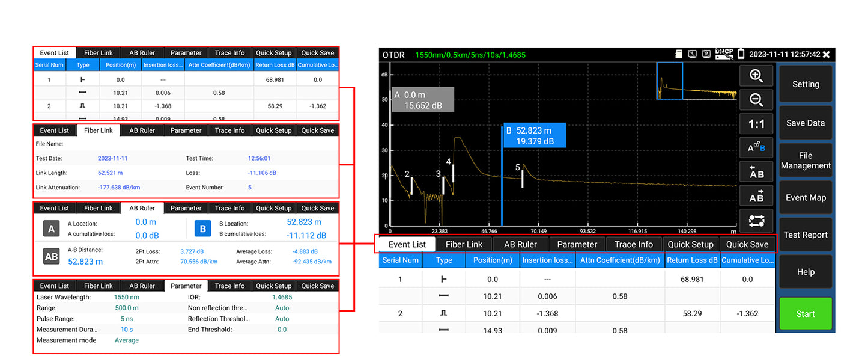The width and height of the screenshot is (868, 356).
Task: Reset trace view with 1:1 button
Action: coord(756,124)
